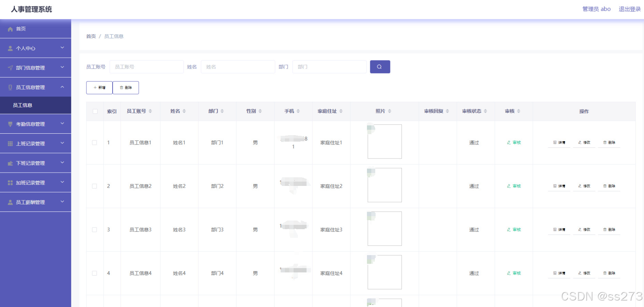The height and width of the screenshot is (307, 644).
Task: Click the 新增 add button
Action: coord(99,88)
